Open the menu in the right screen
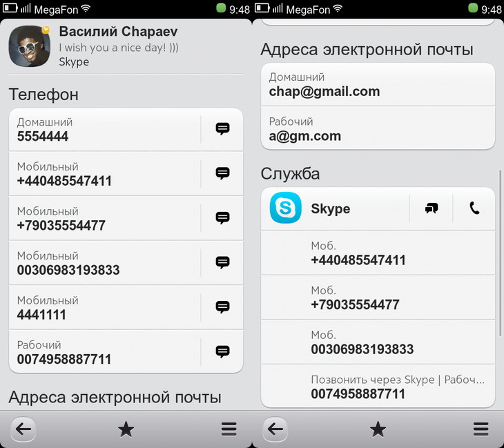 pyautogui.click(x=481, y=429)
